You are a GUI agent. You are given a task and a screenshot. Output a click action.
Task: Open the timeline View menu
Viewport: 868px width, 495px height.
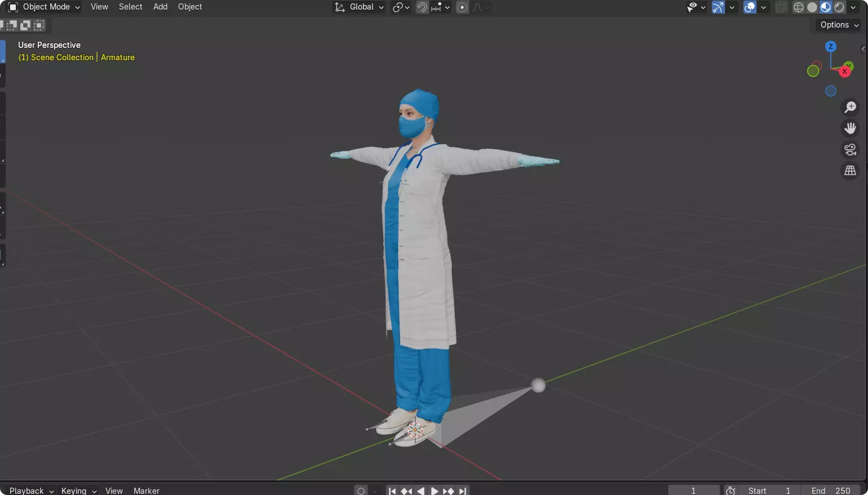click(114, 490)
